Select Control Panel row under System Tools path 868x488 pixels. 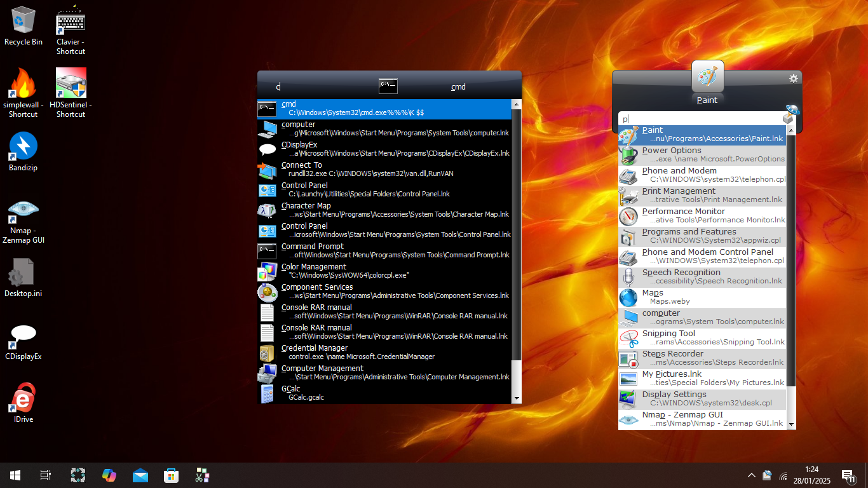point(384,231)
